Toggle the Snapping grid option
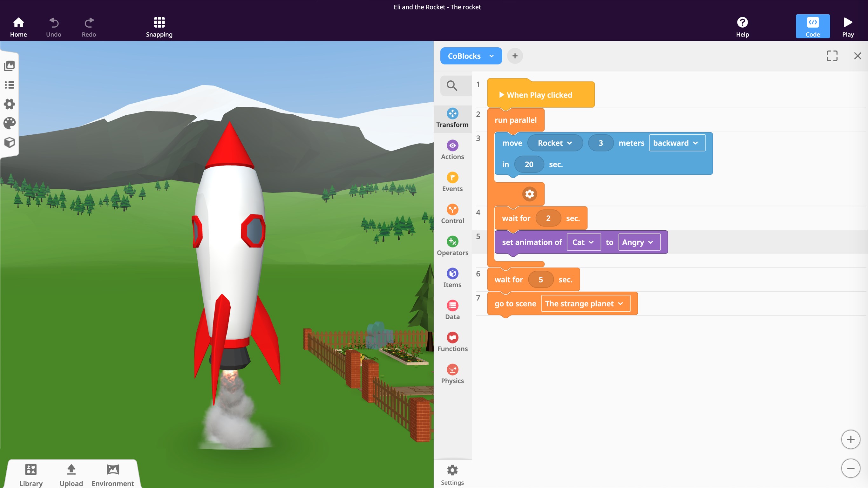 pyautogui.click(x=159, y=27)
